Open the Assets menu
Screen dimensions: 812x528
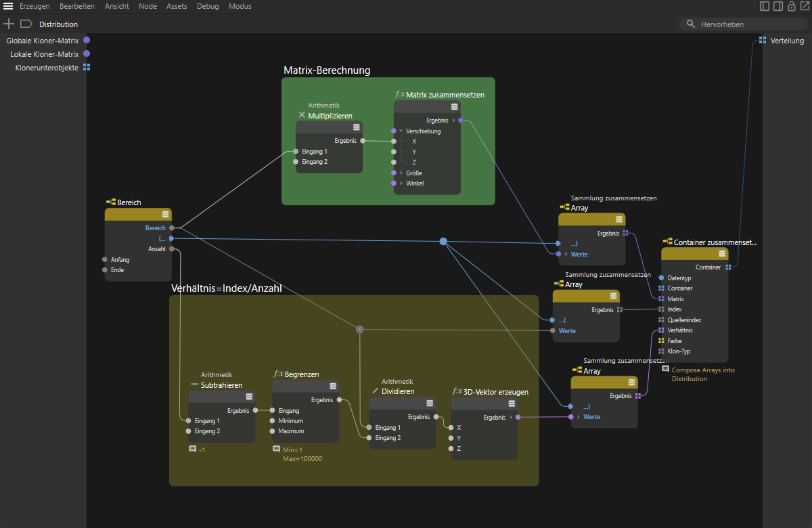point(176,6)
